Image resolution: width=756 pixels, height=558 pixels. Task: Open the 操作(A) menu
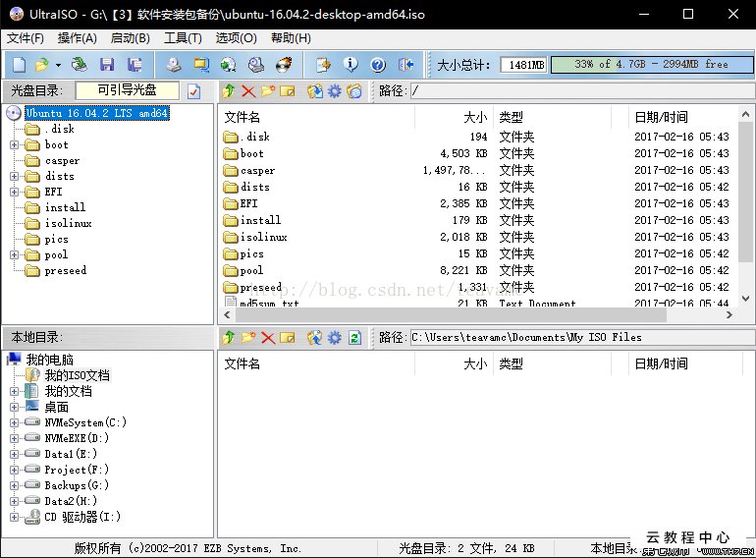point(78,38)
